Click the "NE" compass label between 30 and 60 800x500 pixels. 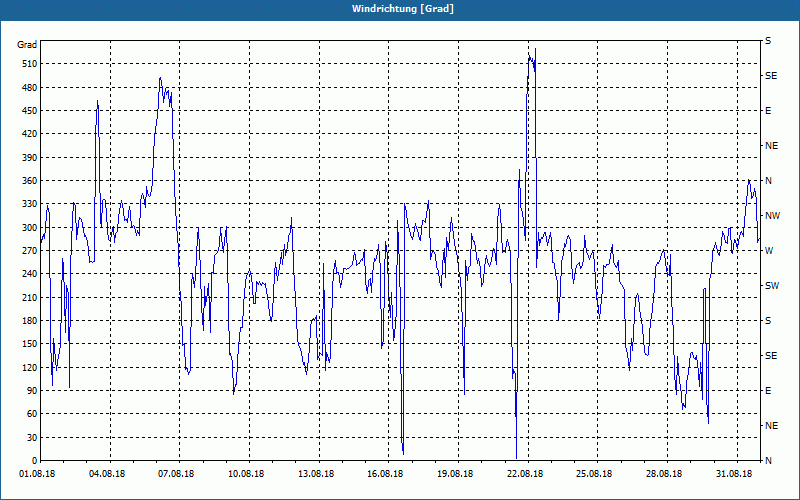coord(771,426)
